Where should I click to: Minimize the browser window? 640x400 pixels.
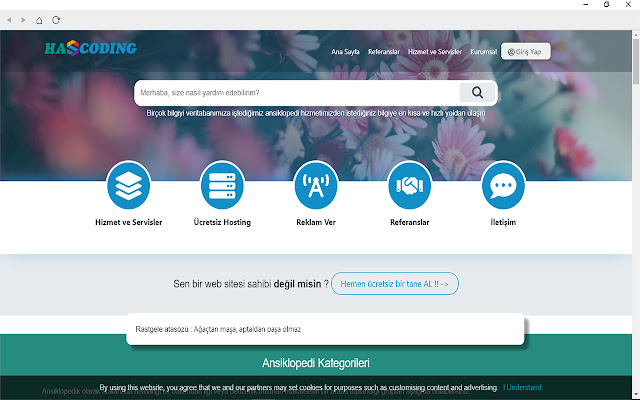pos(586,4)
